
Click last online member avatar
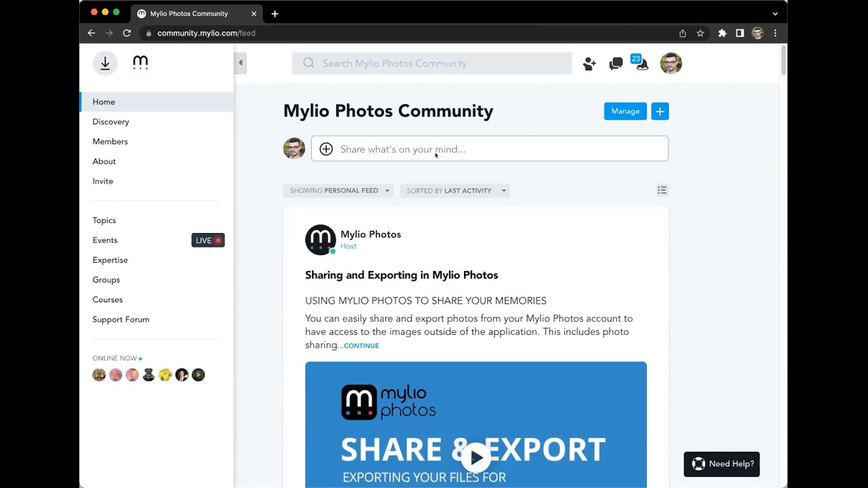(x=198, y=375)
